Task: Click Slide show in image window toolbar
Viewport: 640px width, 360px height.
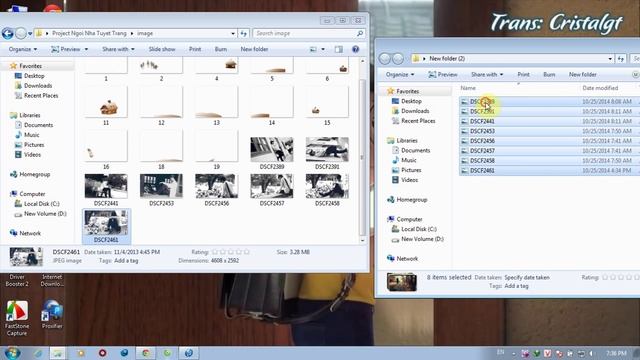Action: pyautogui.click(x=162, y=49)
